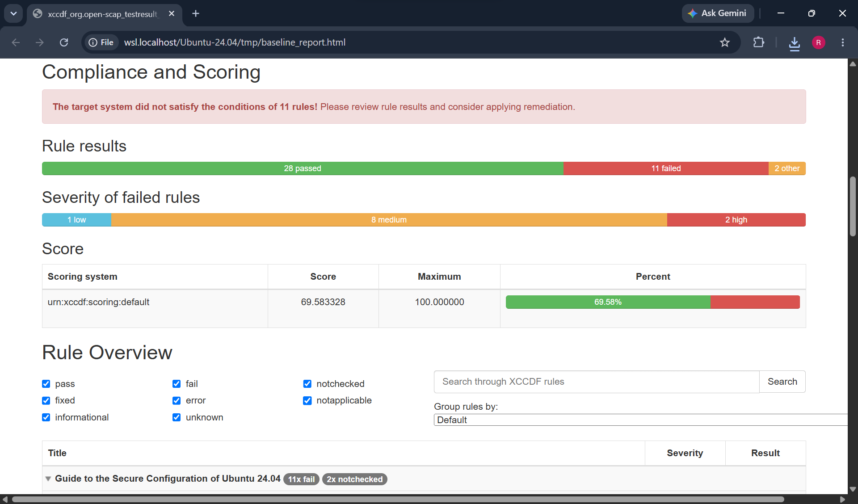
Task: Open a new tab with plus button
Action: pos(196,13)
